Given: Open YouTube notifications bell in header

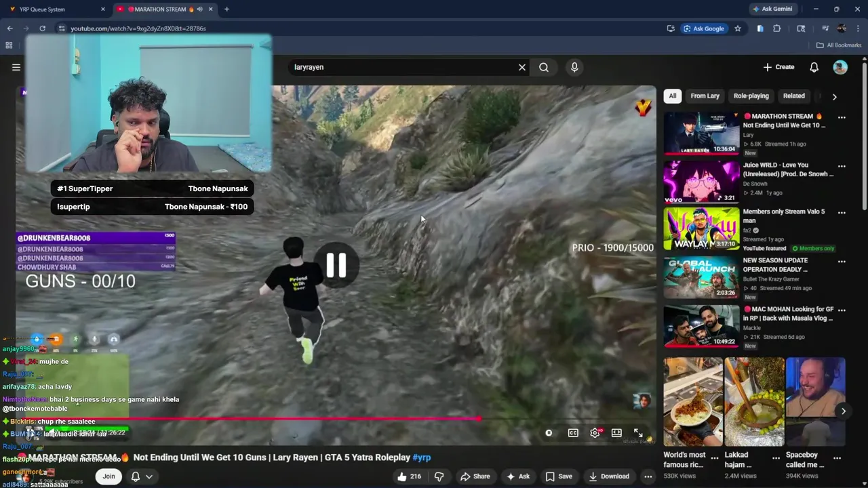Looking at the screenshot, I should click(814, 67).
